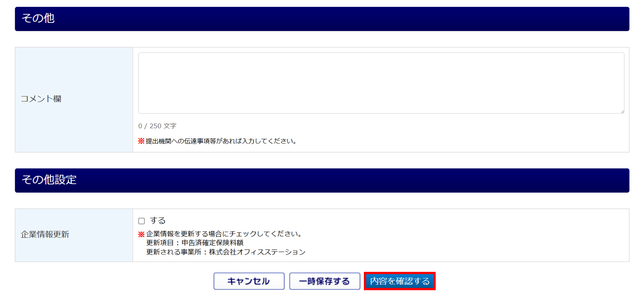
Task: Click the コメント欄 row label
Action: [x=41, y=99]
